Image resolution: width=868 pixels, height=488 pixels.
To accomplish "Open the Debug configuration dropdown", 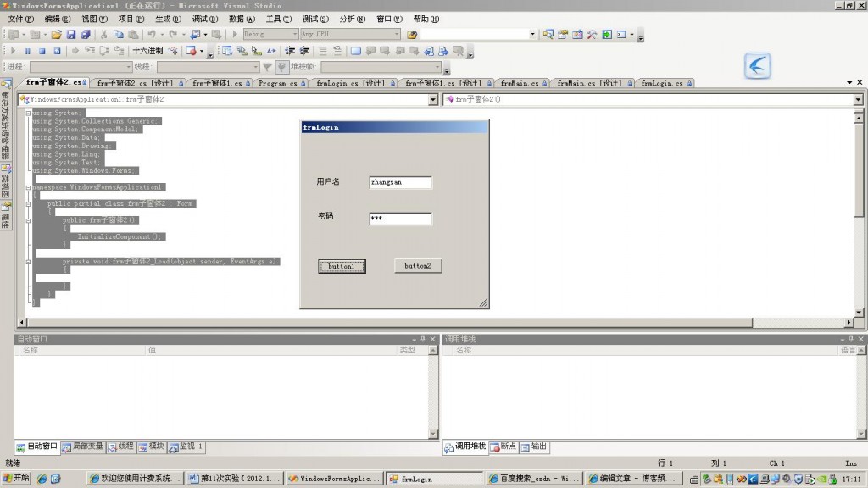I will coord(294,34).
